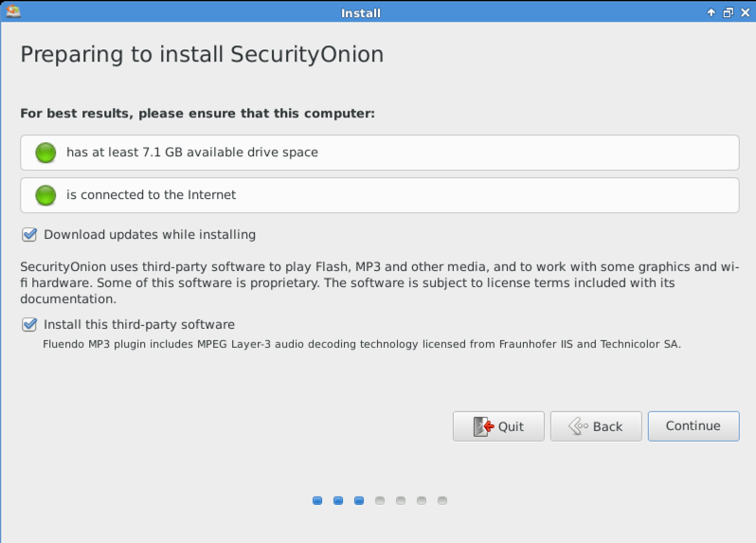Click the Install title bar text
Image resolution: width=756 pixels, height=543 pixels.
360,13
